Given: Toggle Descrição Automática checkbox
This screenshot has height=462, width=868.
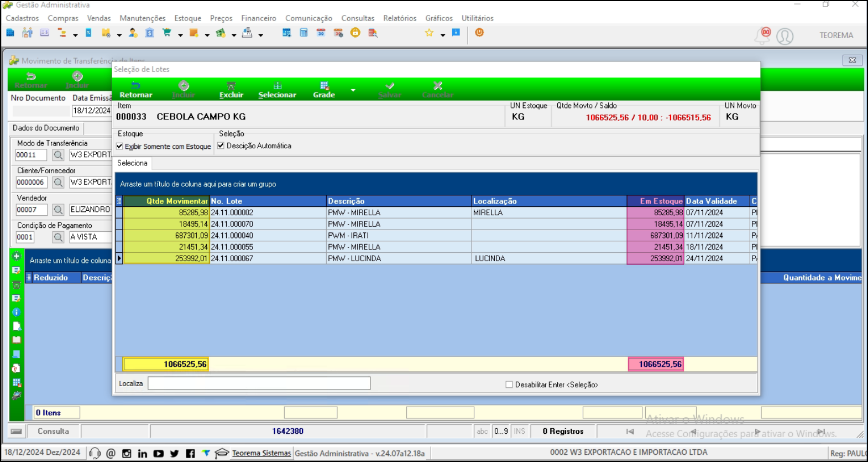Looking at the screenshot, I should click(x=221, y=146).
